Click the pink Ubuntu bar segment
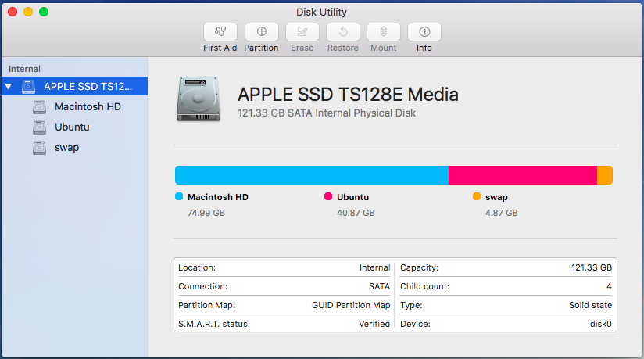The height and width of the screenshot is (359, 644). coord(522,175)
